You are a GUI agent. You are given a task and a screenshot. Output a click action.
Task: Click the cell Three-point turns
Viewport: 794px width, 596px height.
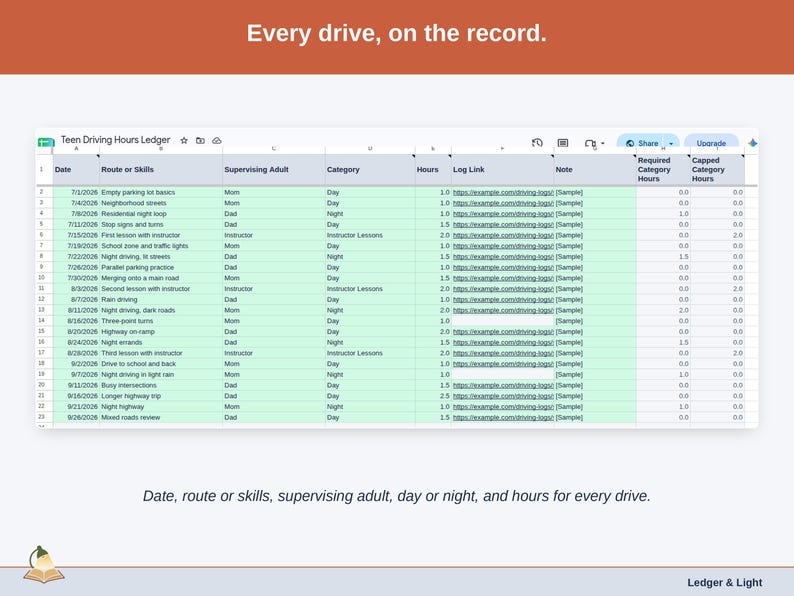tap(161, 321)
